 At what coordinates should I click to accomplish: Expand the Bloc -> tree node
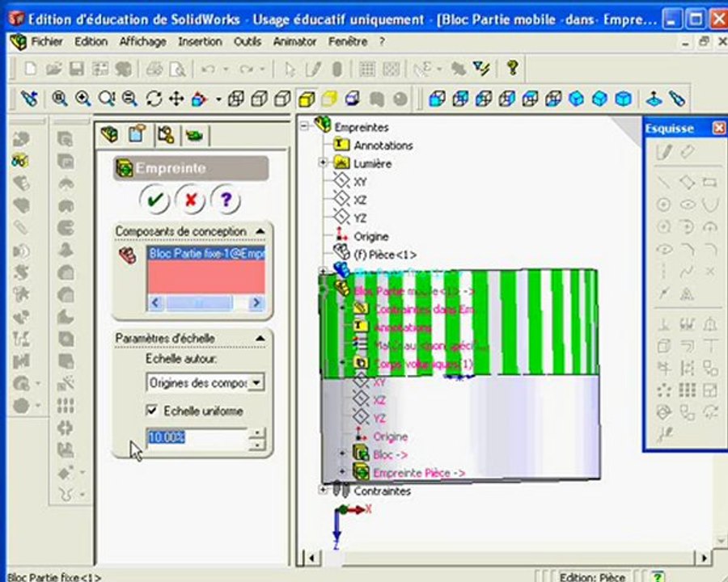point(342,453)
